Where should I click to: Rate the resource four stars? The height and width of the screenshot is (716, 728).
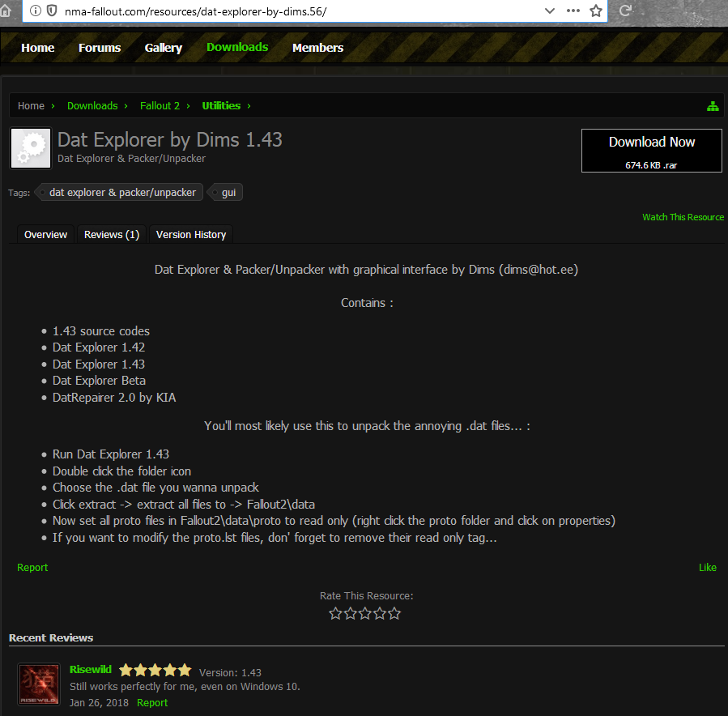click(380, 614)
